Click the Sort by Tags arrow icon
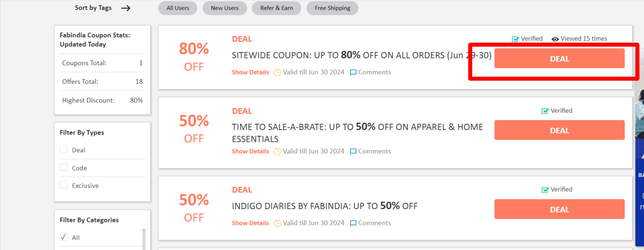Viewport: 644px width, 250px height. coord(126,8)
